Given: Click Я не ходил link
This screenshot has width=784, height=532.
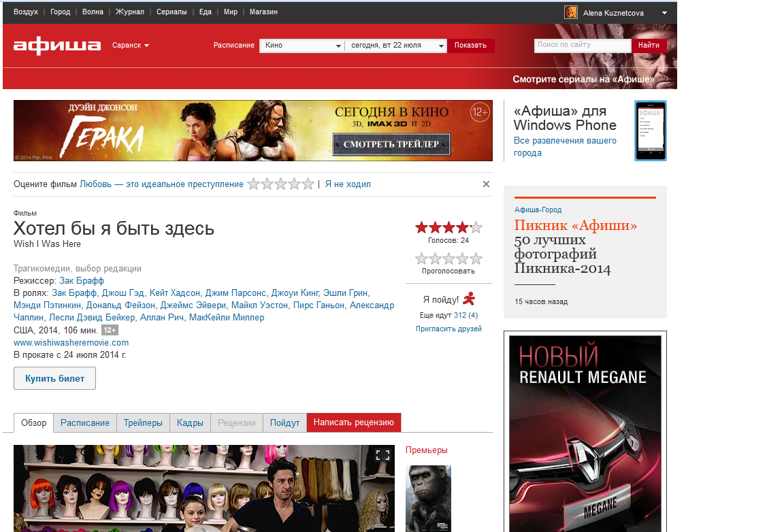Looking at the screenshot, I should coord(348,184).
